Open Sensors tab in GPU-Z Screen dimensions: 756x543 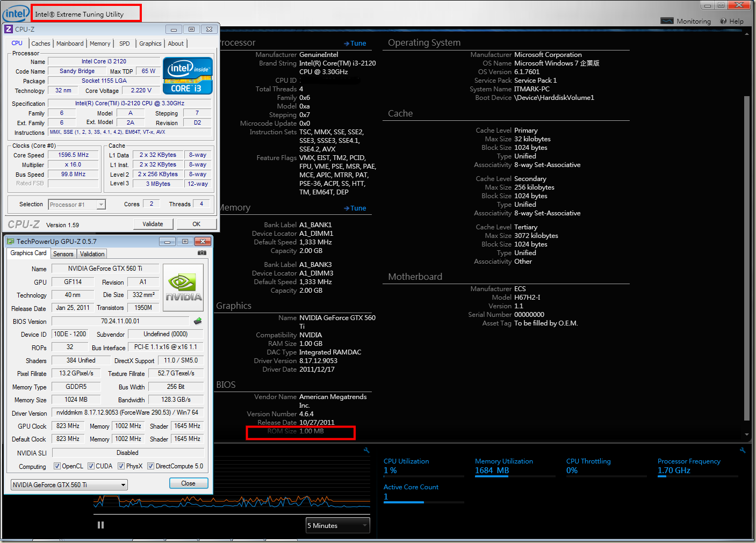point(63,254)
